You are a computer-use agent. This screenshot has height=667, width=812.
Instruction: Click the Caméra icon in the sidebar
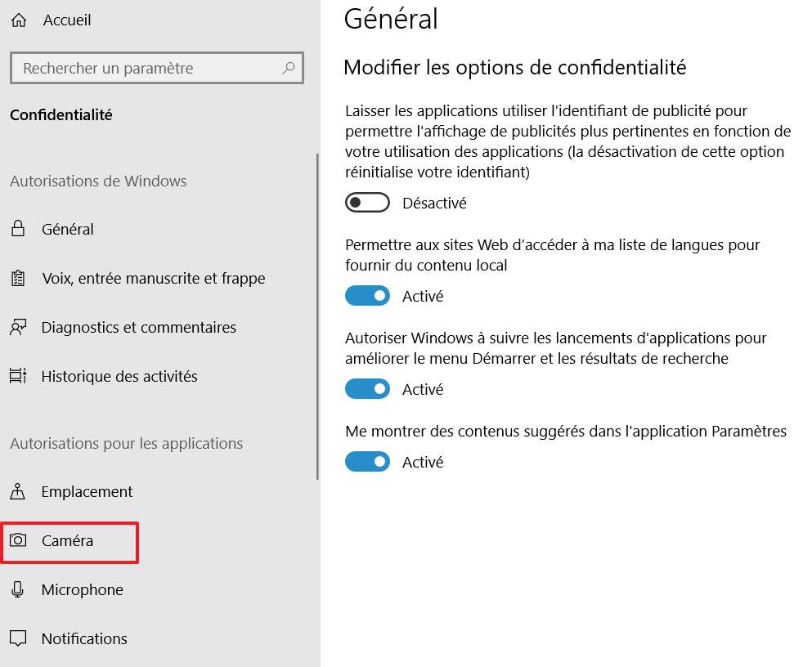tap(19, 541)
